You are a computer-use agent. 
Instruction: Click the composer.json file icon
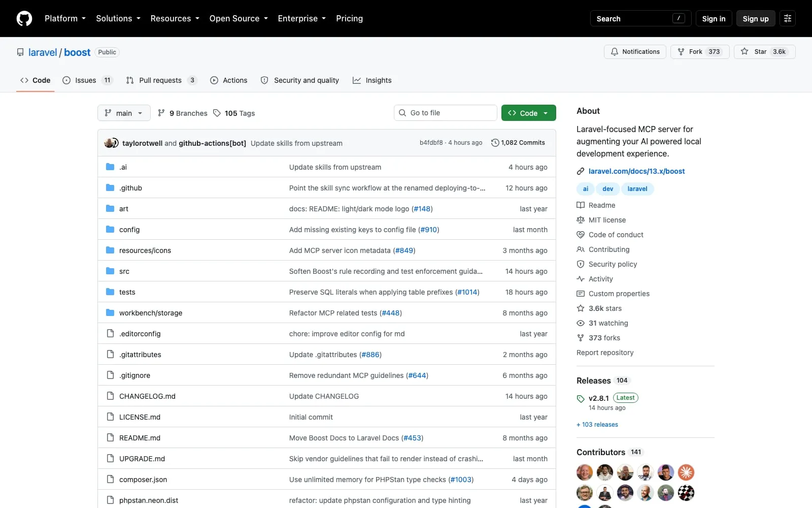pos(110,479)
